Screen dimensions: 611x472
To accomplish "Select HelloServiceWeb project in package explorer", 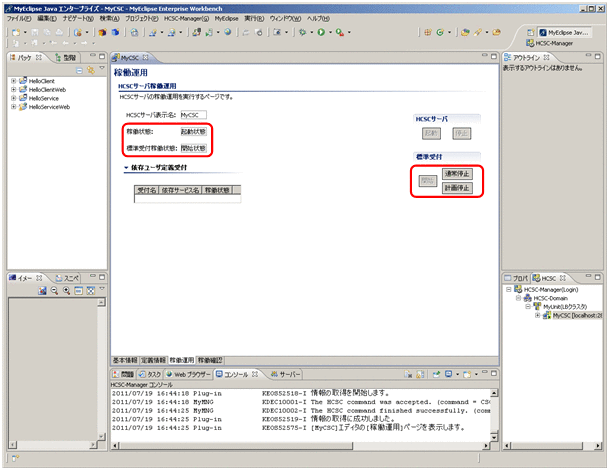I will [43, 107].
